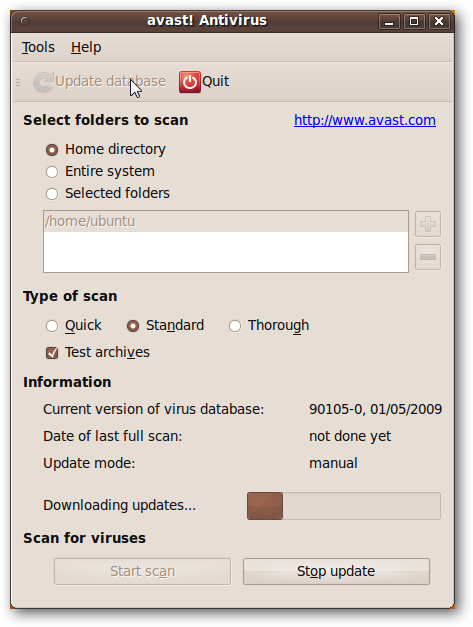Select the Home directory radio button
The width and height of the screenshot is (473, 627).
[x=52, y=150]
